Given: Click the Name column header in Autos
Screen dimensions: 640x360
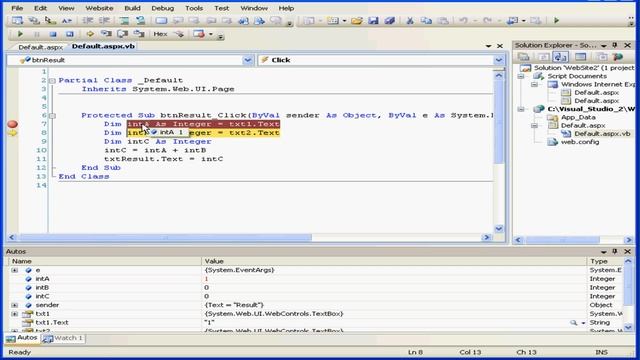Looking at the screenshot, I should 105,261.
